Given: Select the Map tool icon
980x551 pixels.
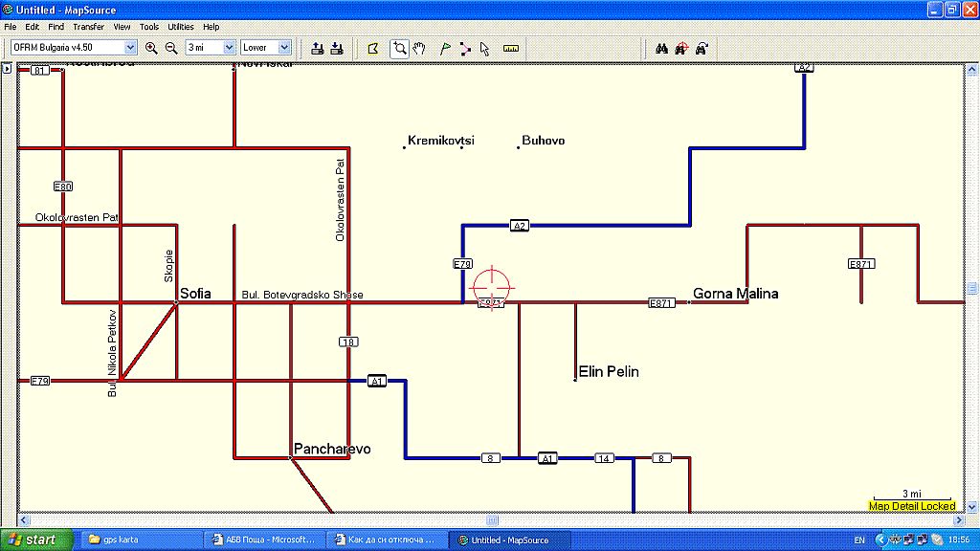Looking at the screenshot, I should (373, 48).
